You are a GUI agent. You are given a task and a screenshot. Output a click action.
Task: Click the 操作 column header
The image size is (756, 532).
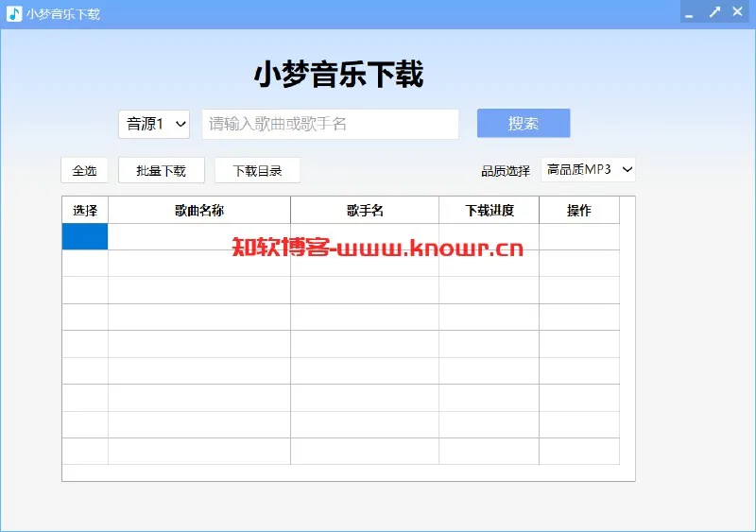point(579,211)
